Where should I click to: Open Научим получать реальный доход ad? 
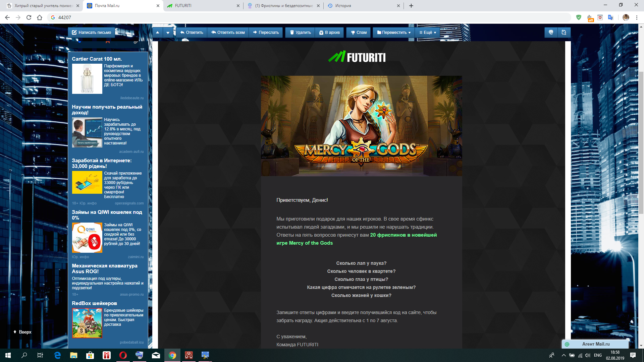tap(107, 110)
